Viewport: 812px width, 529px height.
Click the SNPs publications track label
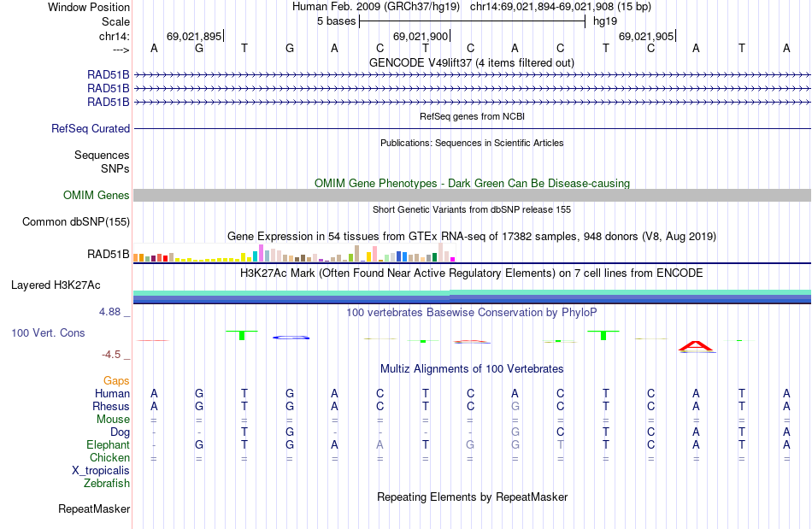(115, 168)
